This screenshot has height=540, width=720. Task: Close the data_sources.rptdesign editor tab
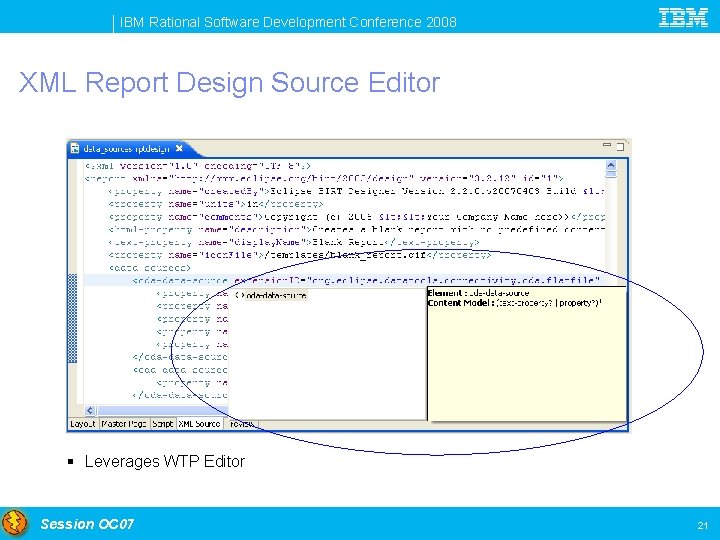click(x=179, y=148)
